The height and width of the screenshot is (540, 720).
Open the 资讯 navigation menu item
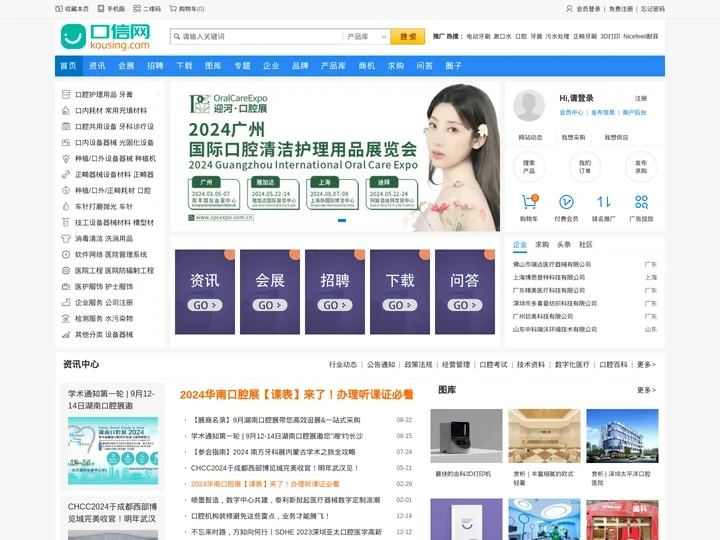tap(97, 66)
